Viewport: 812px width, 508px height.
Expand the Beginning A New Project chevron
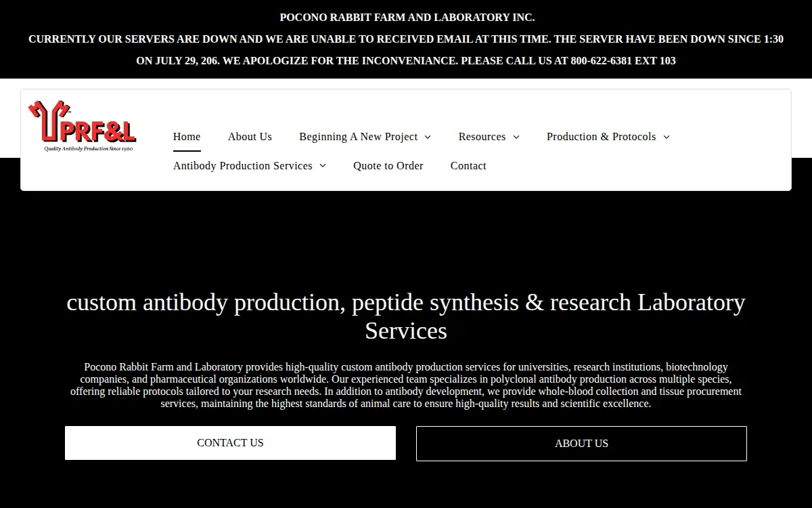(428, 137)
